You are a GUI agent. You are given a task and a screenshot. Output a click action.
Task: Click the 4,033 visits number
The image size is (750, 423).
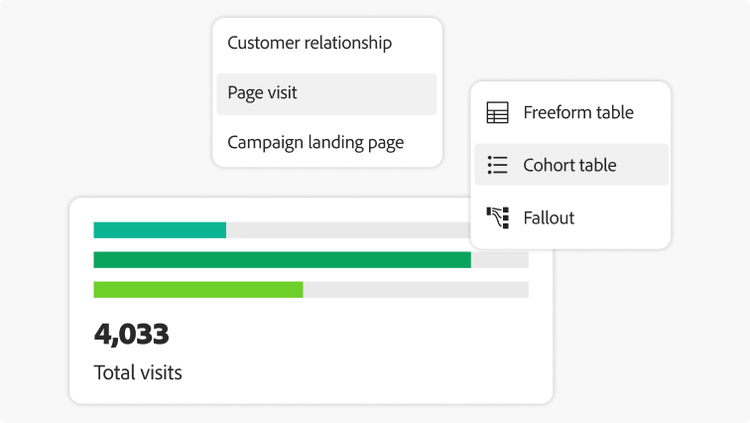click(x=131, y=334)
